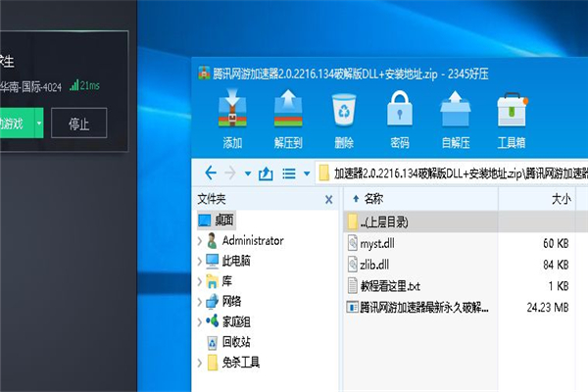Image resolution: width=588 pixels, height=392 pixels.
Task: Click the archive path address field
Action: [452, 172]
